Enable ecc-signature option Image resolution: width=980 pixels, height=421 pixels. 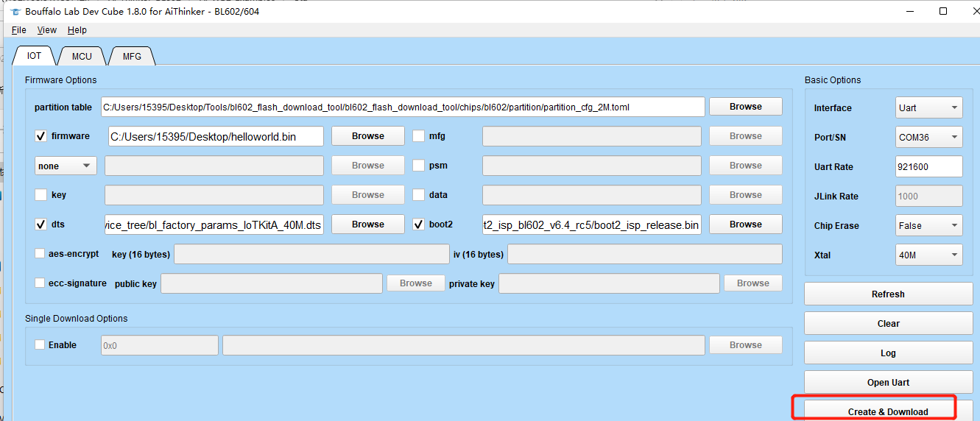[x=40, y=283]
